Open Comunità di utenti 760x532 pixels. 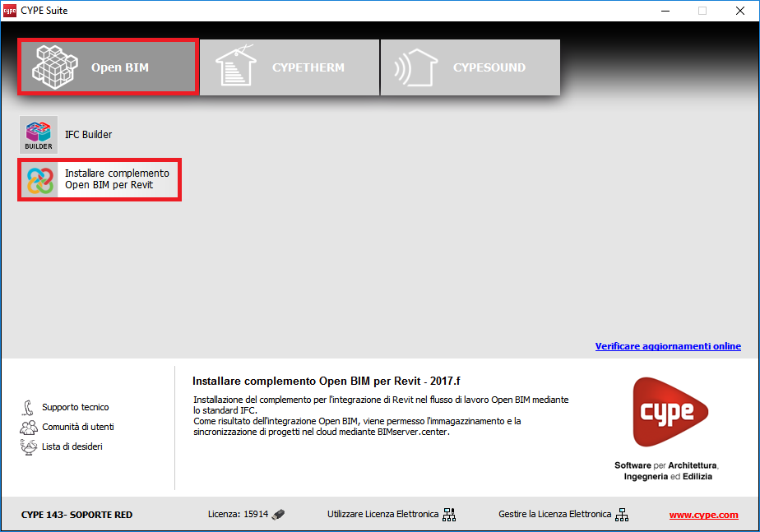[x=78, y=427]
